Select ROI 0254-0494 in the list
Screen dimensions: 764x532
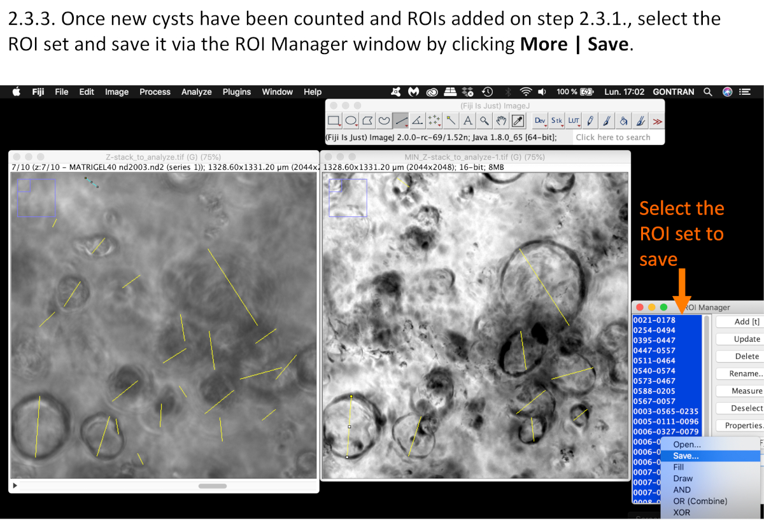pos(667,330)
